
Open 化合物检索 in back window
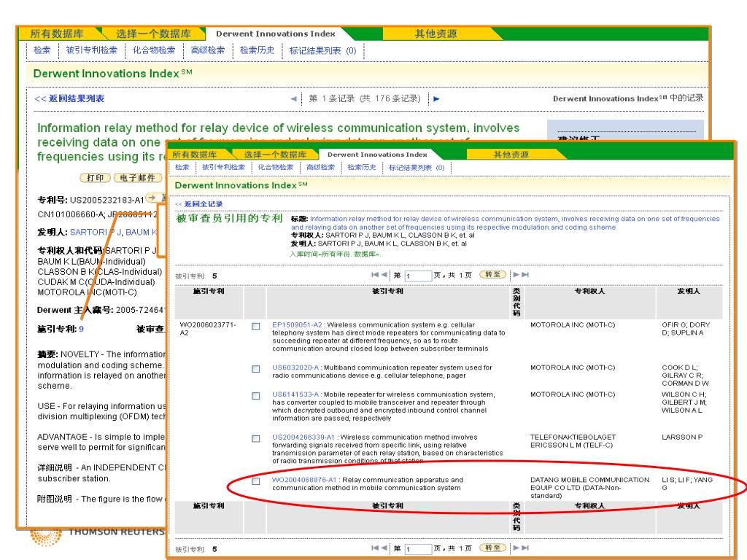point(154,50)
